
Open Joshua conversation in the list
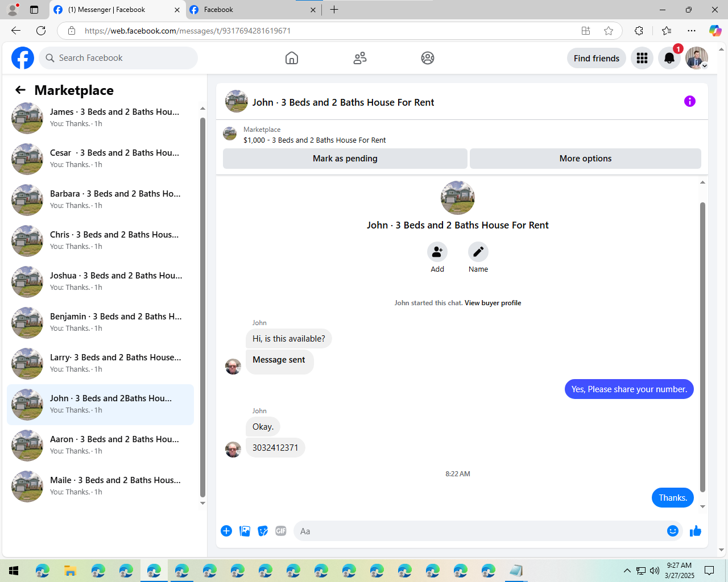100,281
